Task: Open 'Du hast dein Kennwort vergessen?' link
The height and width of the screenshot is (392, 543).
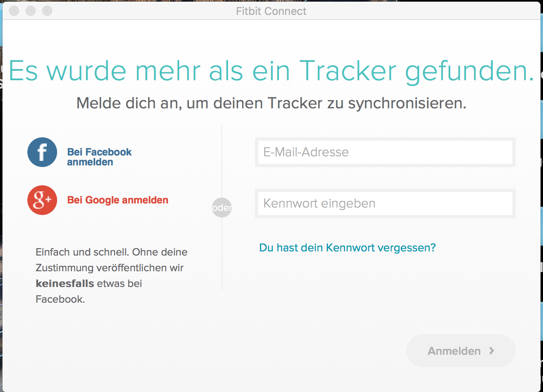Action: (x=348, y=248)
